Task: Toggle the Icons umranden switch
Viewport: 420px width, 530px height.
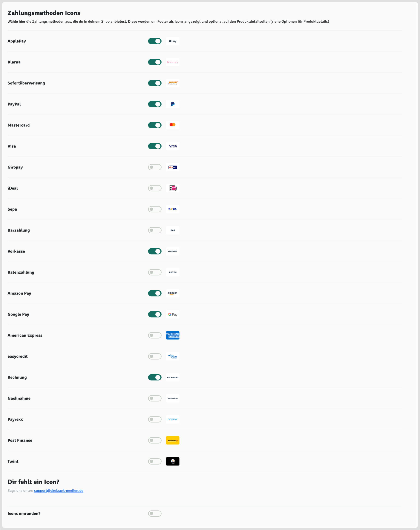Action: click(155, 513)
